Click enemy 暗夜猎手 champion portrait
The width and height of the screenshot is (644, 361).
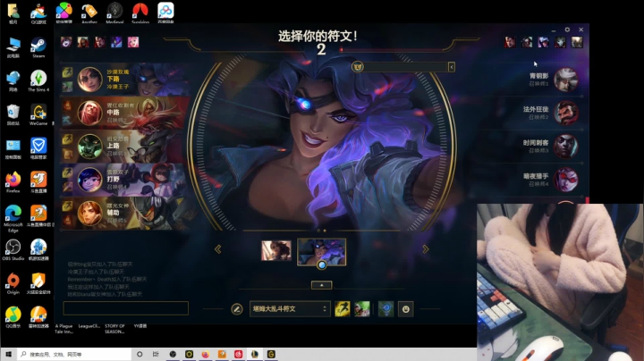(566, 180)
